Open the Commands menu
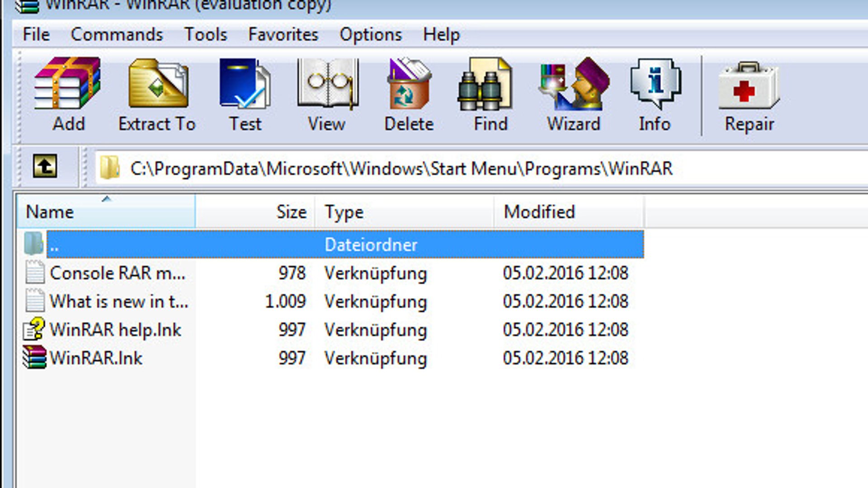 click(118, 34)
